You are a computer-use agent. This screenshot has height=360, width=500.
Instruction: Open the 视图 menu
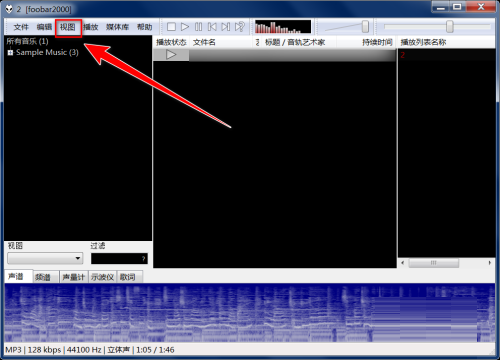click(x=68, y=27)
